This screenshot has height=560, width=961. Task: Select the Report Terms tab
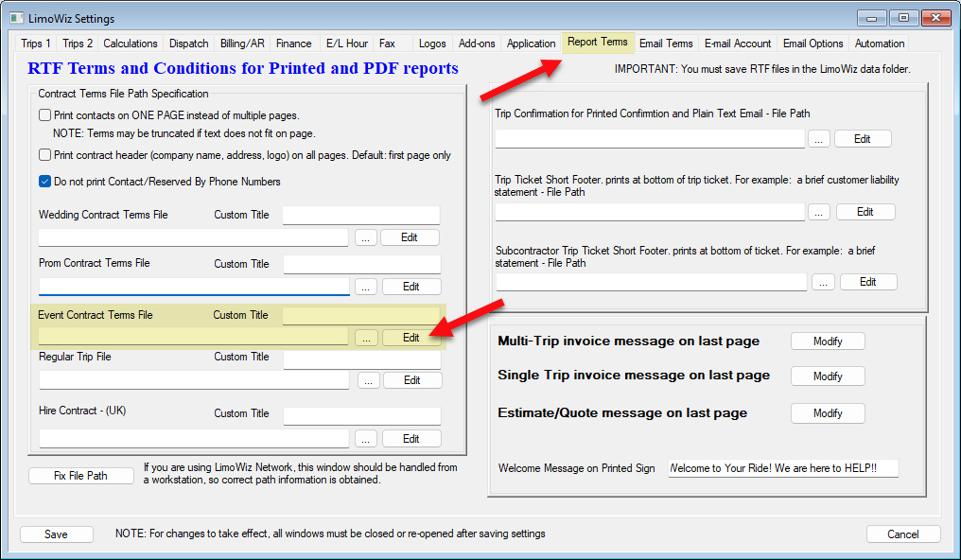(x=598, y=43)
